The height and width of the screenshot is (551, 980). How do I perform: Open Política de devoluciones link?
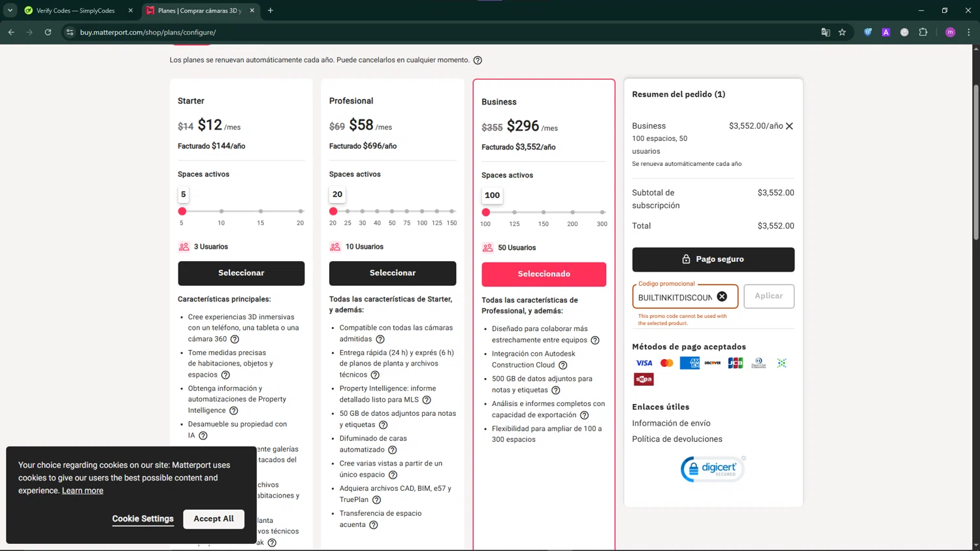click(677, 439)
